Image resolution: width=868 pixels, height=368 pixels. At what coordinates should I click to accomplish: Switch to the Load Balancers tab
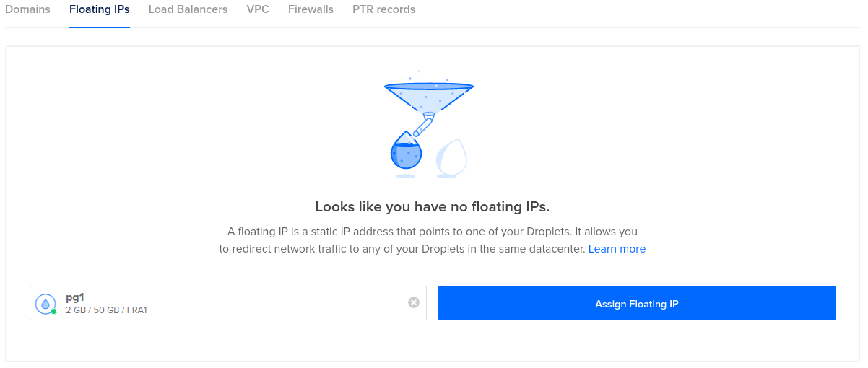coord(188,10)
